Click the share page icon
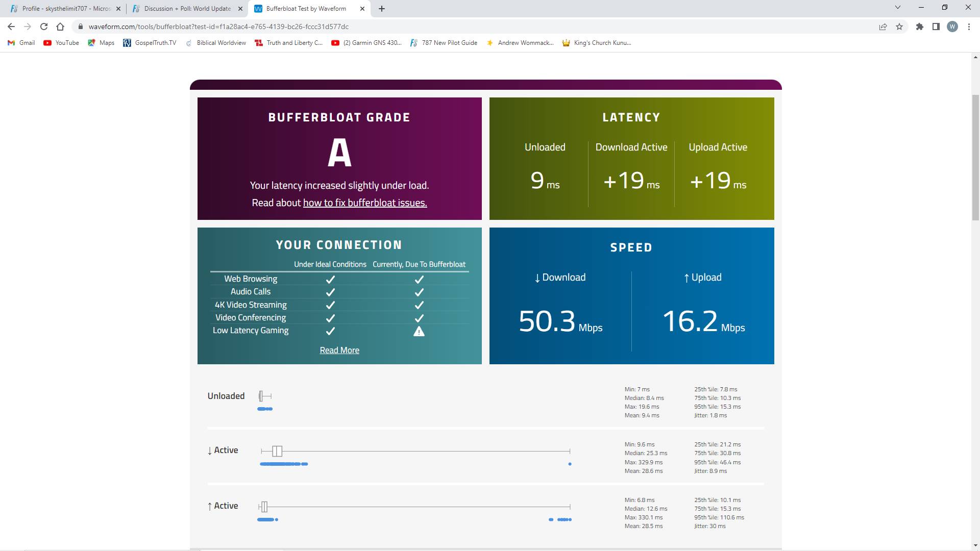The width and height of the screenshot is (980, 551). pos(883,27)
